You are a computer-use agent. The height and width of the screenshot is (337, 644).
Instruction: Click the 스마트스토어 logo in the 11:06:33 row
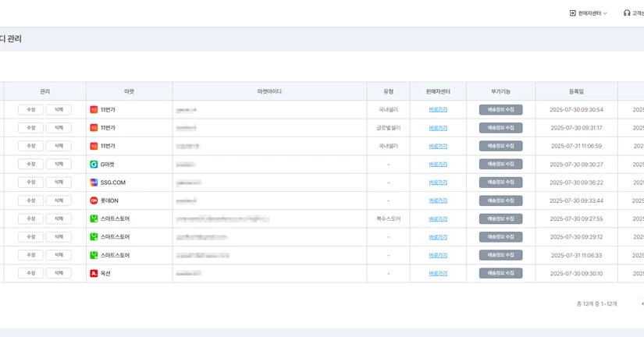pyautogui.click(x=94, y=255)
